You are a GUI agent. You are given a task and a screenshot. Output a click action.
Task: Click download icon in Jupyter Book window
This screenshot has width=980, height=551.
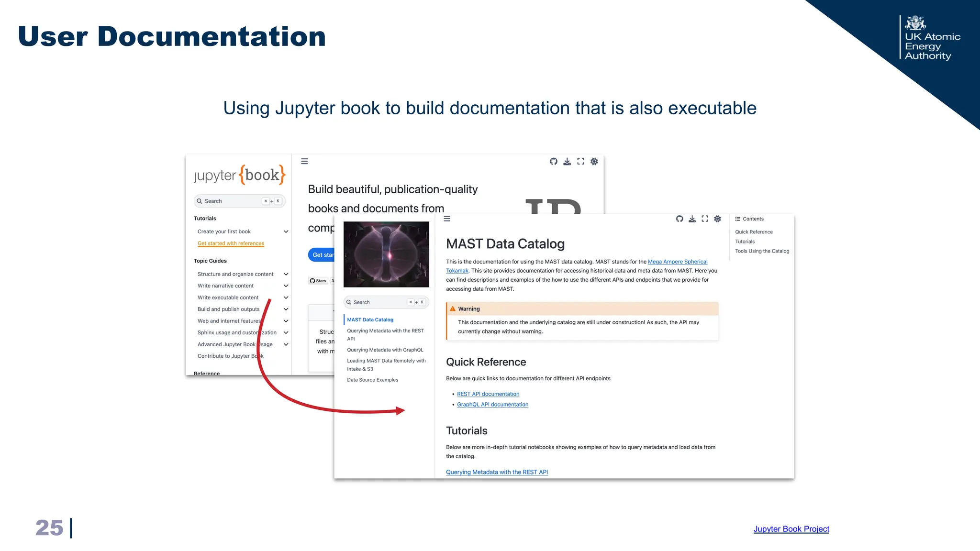click(567, 162)
